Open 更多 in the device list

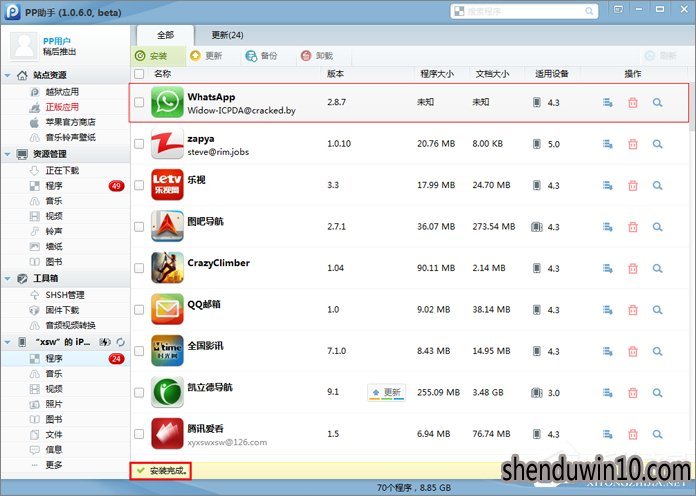coord(54,465)
